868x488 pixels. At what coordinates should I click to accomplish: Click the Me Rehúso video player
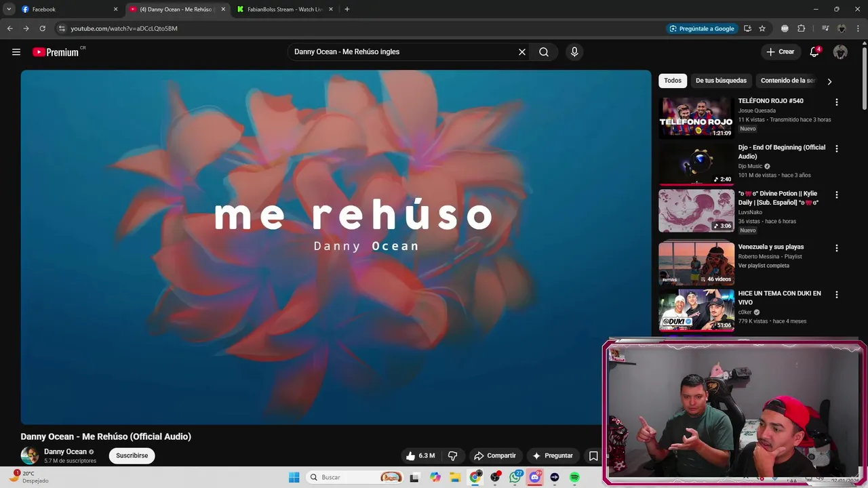tap(336, 247)
